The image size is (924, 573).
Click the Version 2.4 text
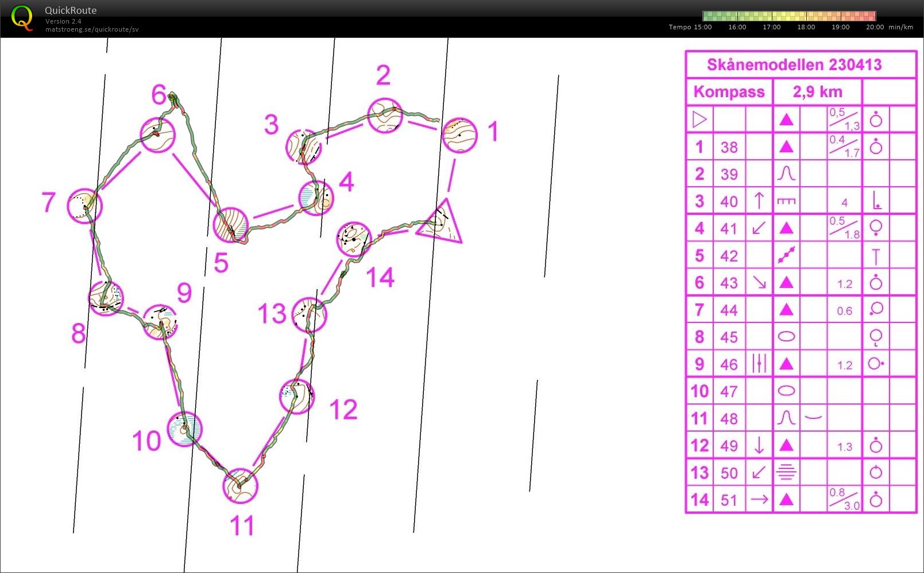(x=63, y=21)
